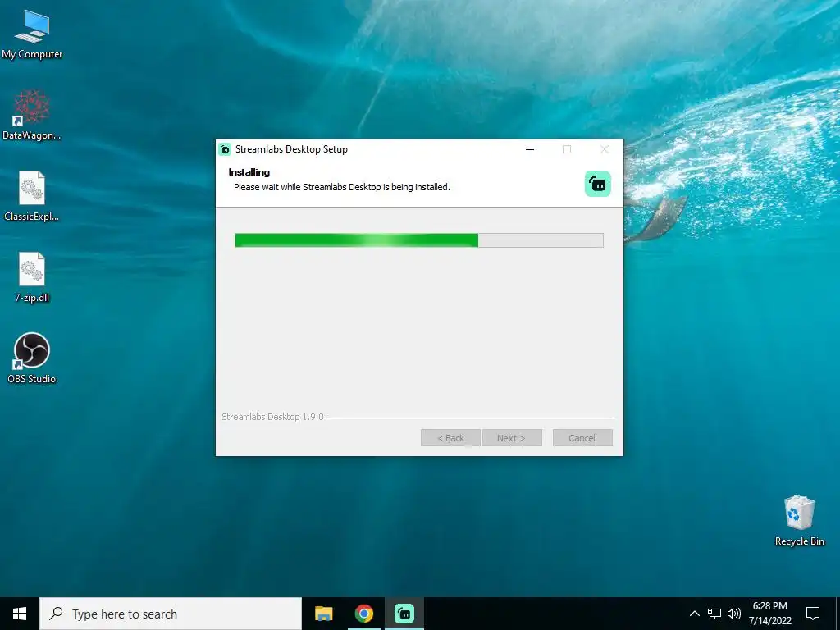Open the volume control tray icon
This screenshot has width=840, height=630.
tap(734, 614)
